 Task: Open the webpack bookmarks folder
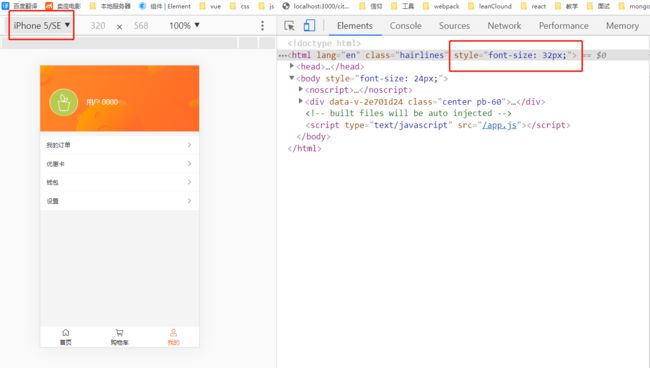441,6
